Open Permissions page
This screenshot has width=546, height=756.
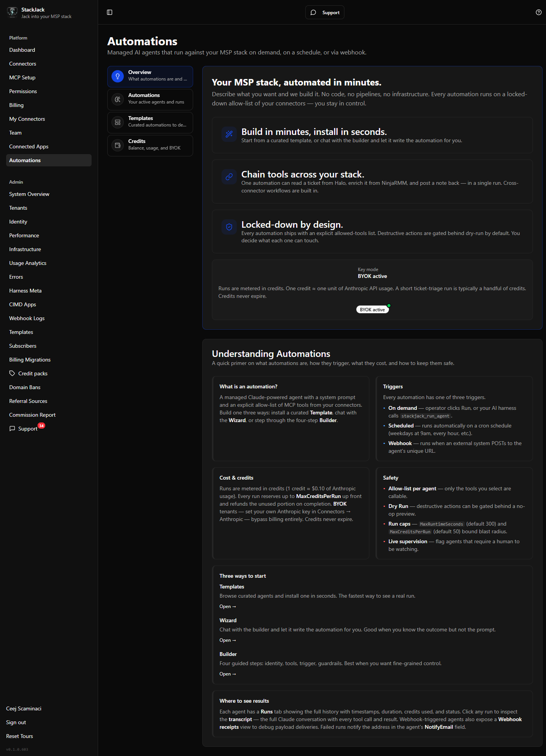49,91
